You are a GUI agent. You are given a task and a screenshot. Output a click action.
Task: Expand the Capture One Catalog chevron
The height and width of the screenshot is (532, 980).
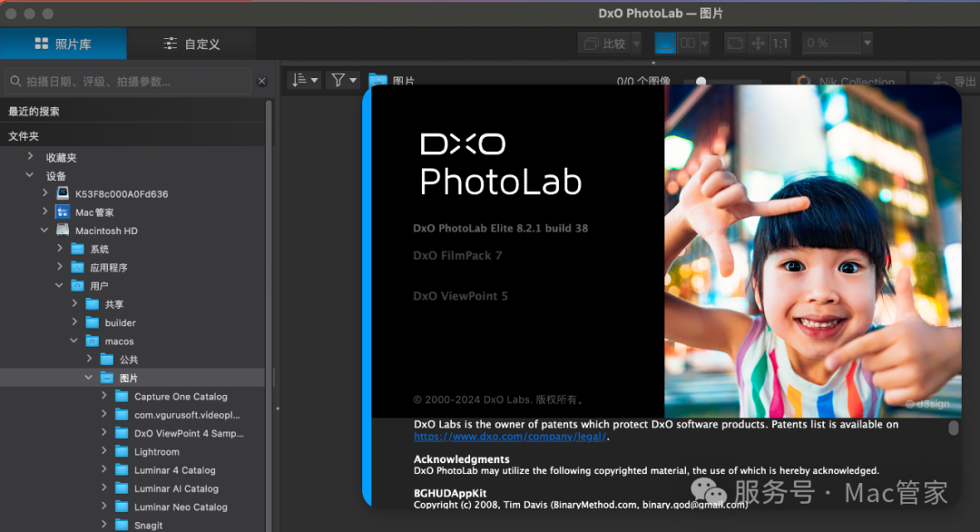tap(104, 396)
